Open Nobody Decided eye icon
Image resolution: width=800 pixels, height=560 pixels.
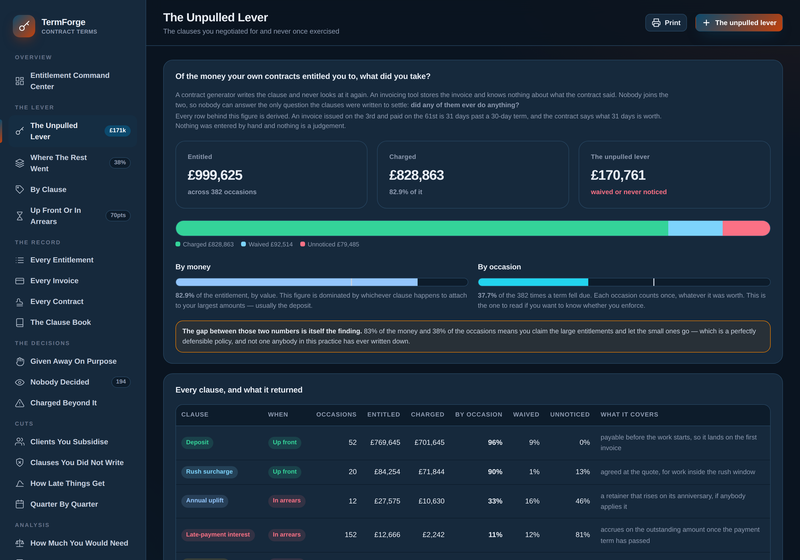(19, 382)
